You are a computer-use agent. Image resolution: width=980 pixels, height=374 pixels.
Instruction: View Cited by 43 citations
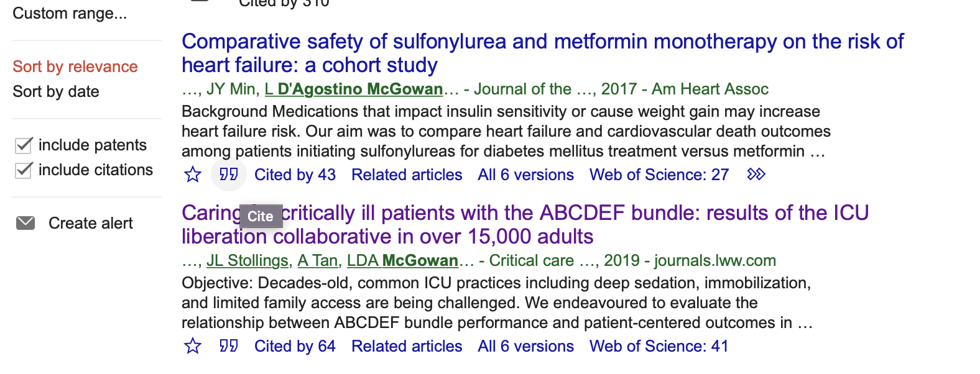(x=295, y=175)
